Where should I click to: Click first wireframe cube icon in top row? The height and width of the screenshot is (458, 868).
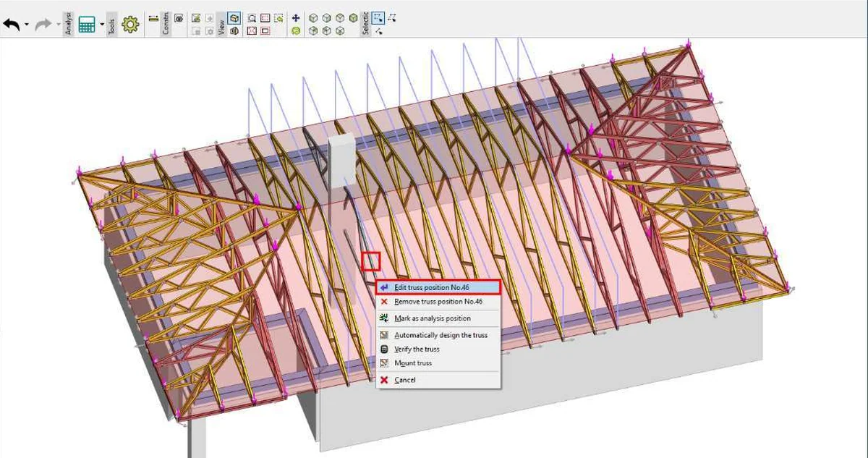313,18
